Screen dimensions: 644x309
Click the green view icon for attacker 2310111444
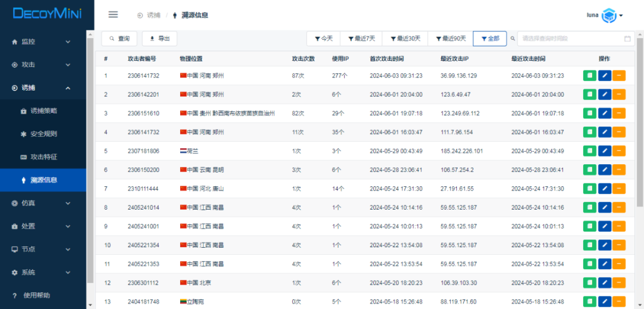pos(590,189)
